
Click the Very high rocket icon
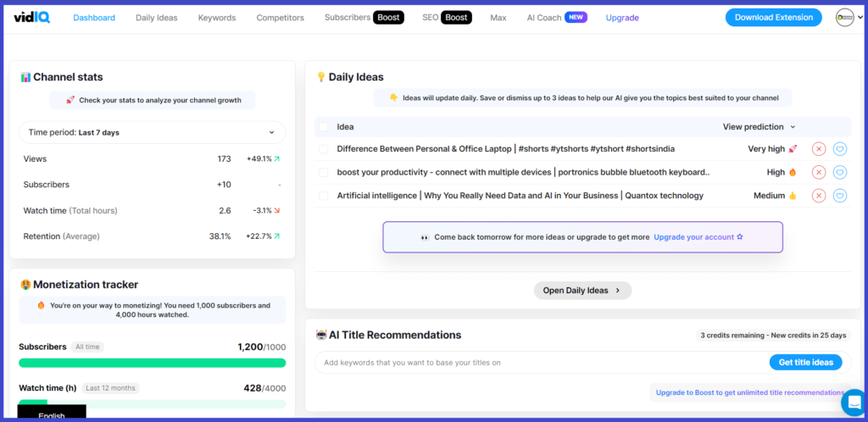coord(793,149)
